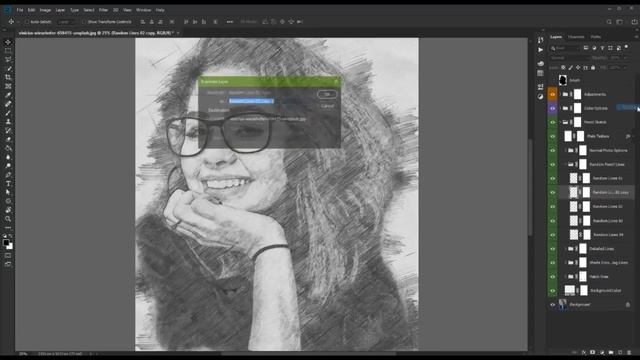Click the more options ellipsis in options bar
This screenshot has height=360, width=640.
click(x=230, y=22)
